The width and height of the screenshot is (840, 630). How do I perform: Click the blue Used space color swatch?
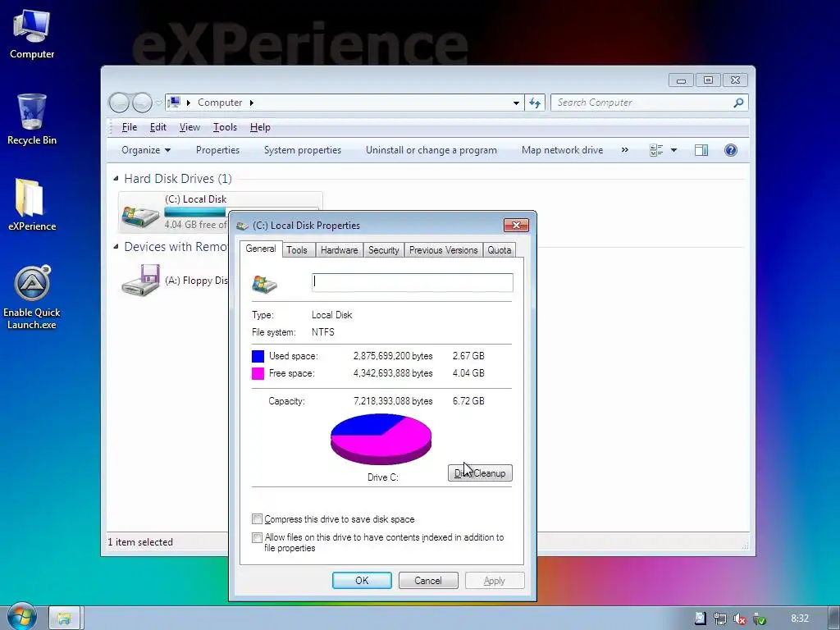click(258, 356)
